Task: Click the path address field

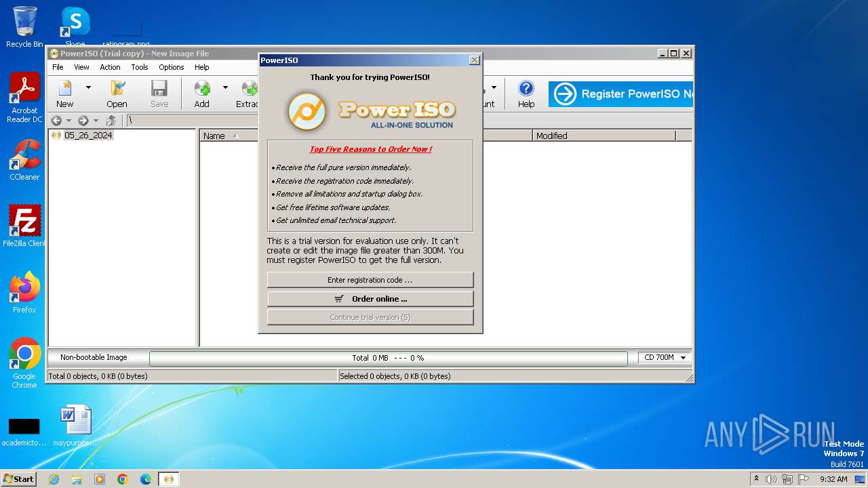Action: pos(193,121)
